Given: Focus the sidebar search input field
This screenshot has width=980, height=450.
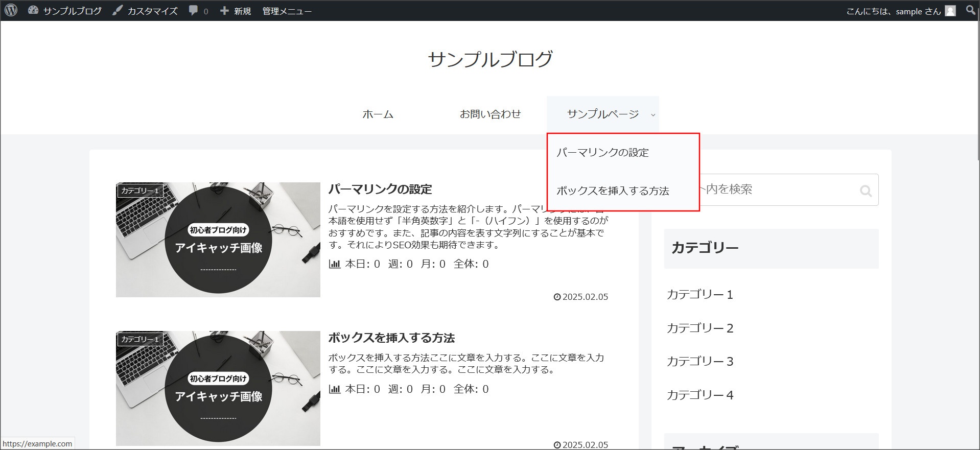Looking at the screenshot, I should [x=777, y=190].
